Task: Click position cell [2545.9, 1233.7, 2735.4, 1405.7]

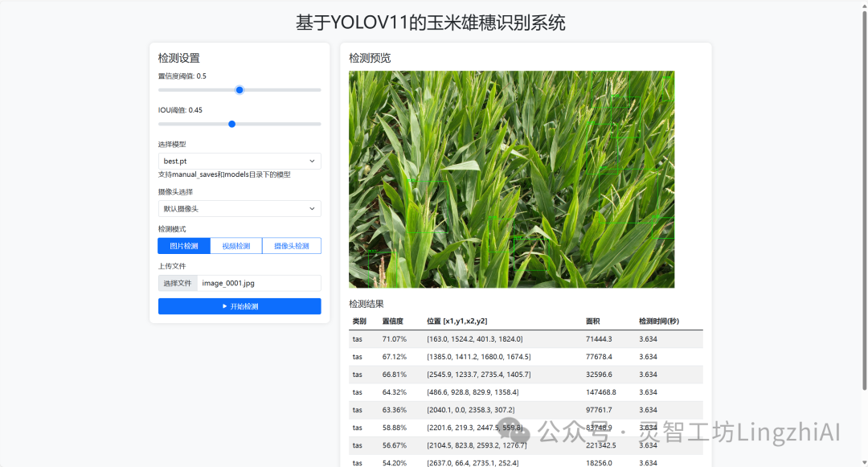Action: pyautogui.click(x=478, y=374)
